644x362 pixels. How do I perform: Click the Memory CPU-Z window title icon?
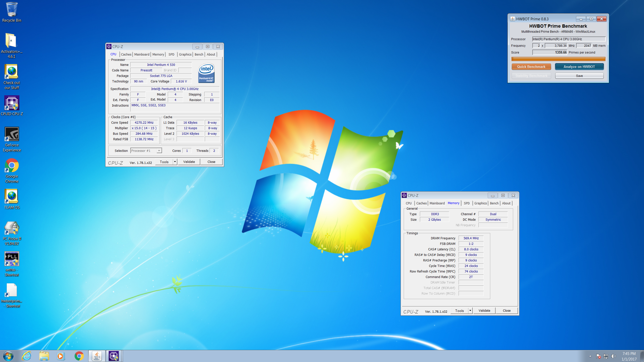point(404,195)
